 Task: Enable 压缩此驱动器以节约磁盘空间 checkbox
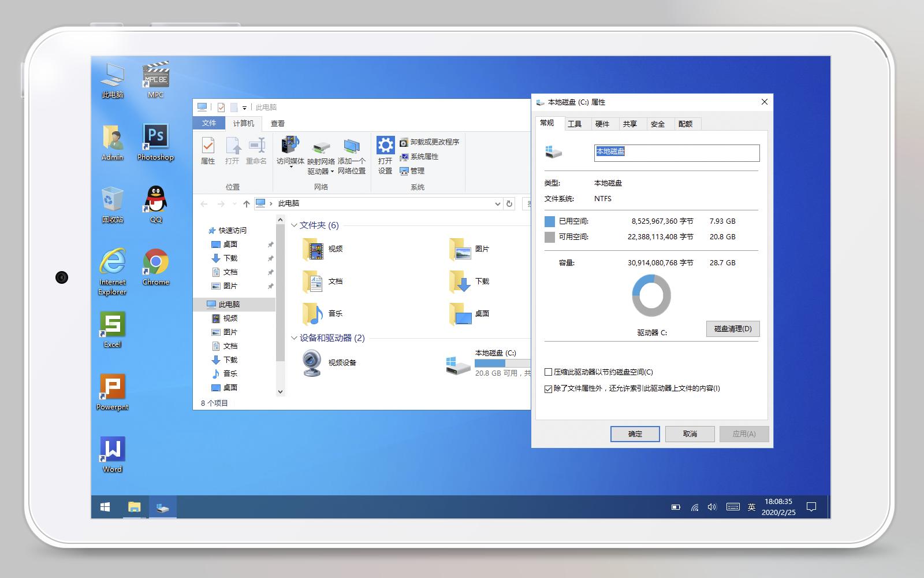pyautogui.click(x=548, y=372)
